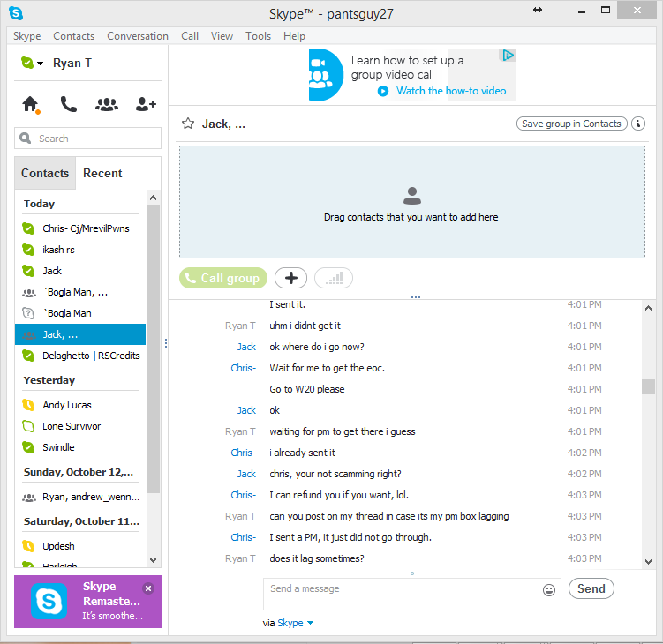
Task: Click the favorite star next to Jack
Action: click(188, 124)
